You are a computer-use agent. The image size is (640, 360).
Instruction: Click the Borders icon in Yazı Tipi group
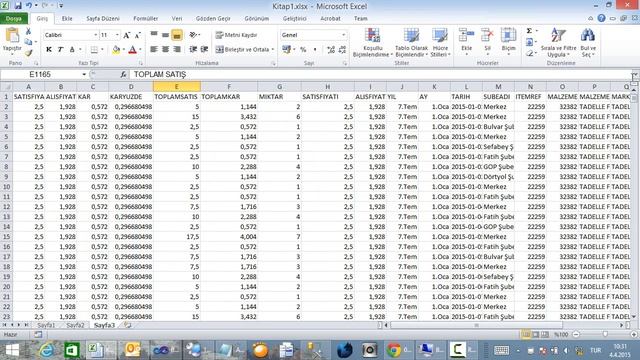click(94, 49)
